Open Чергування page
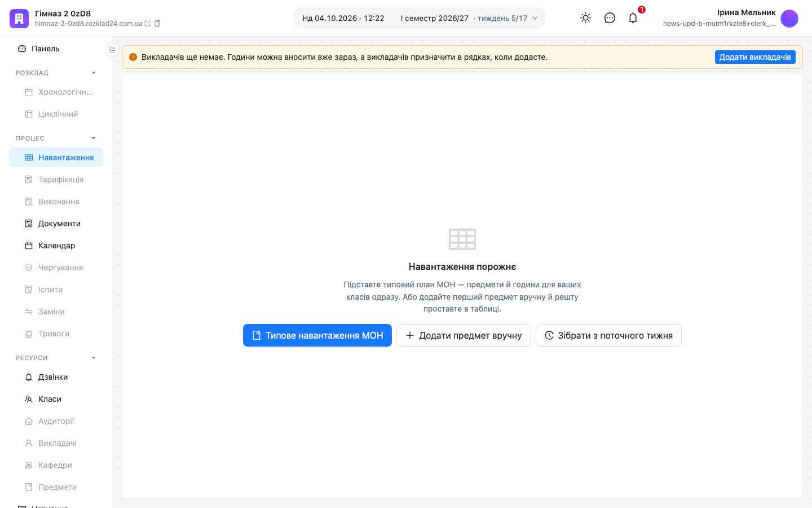 click(56, 268)
